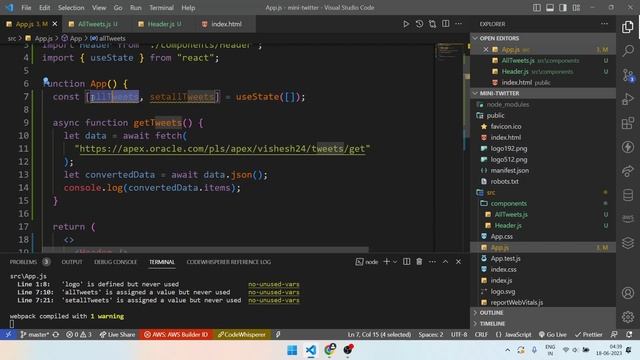Open the Run and Debug view icon

click(627, 99)
